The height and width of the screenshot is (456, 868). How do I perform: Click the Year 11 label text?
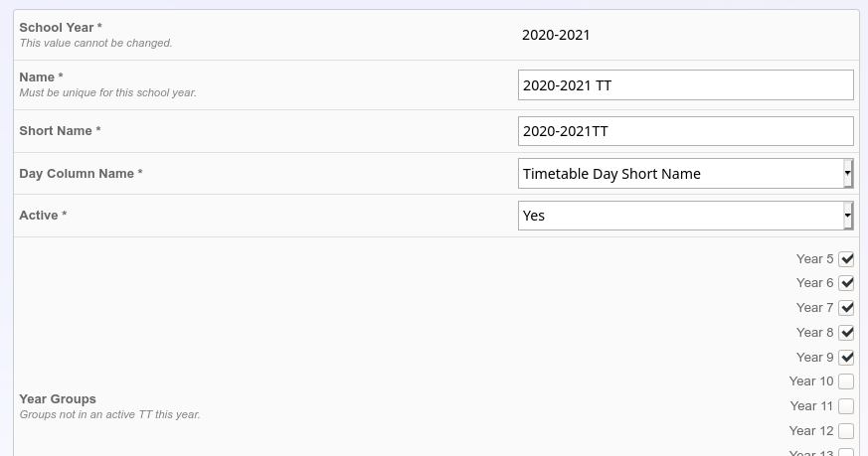(x=811, y=406)
